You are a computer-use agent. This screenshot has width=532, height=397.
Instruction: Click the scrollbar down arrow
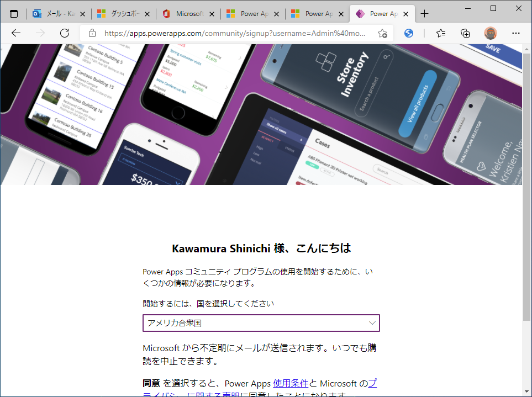click(x=526, y=391)
